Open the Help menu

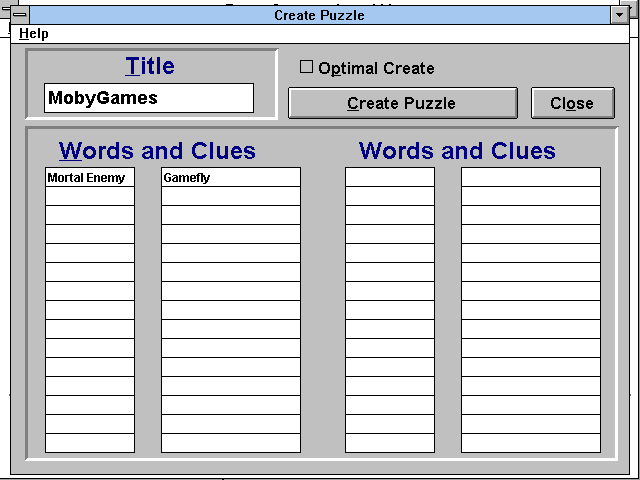pyautogui.click(x=33, y=33)
